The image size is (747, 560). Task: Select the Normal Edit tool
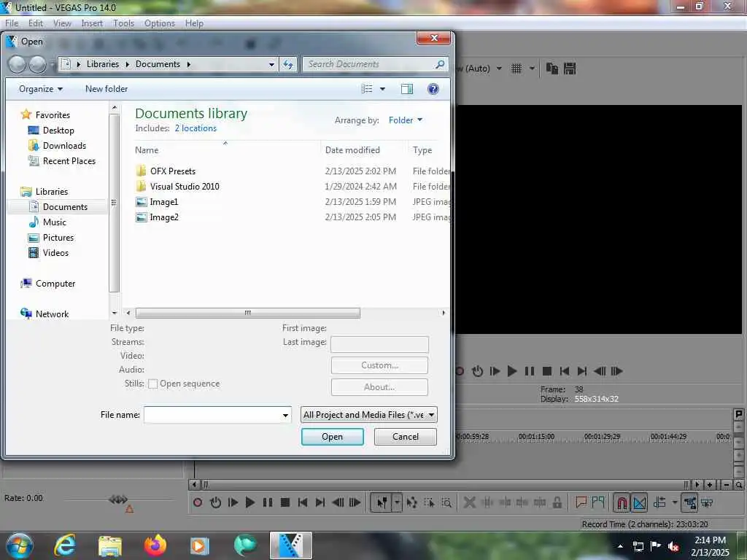382,502
